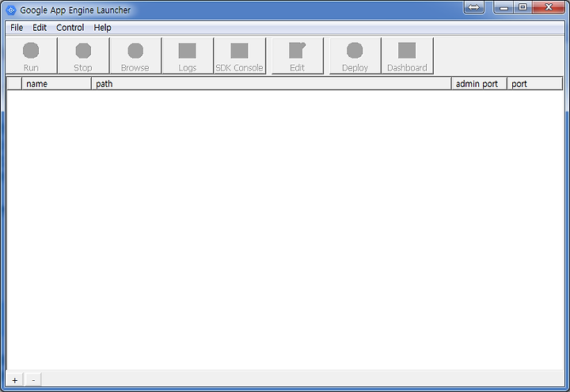Open the Control menu

click(70, 28)
